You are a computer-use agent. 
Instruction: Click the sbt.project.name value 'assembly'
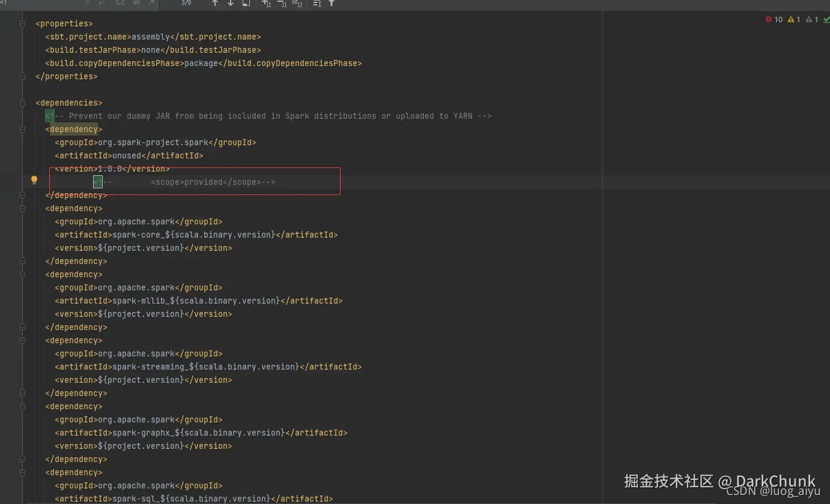[x=151, y=37]
